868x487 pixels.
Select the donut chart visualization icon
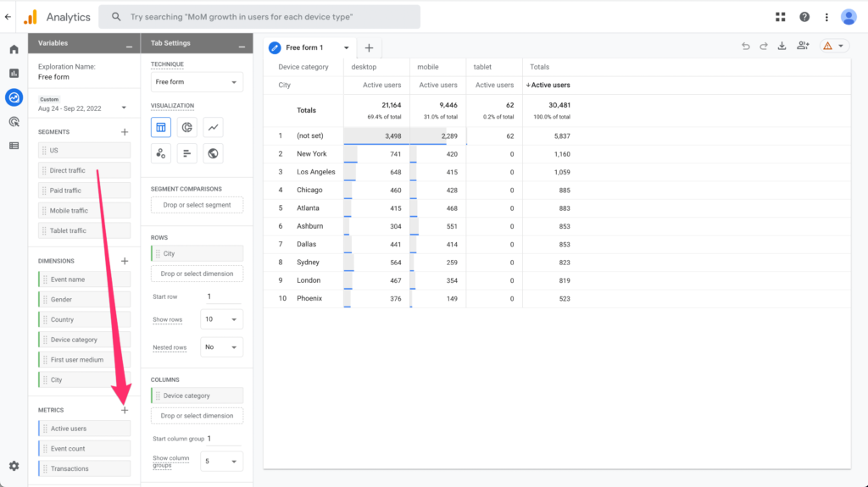click(x=186, y=127)
